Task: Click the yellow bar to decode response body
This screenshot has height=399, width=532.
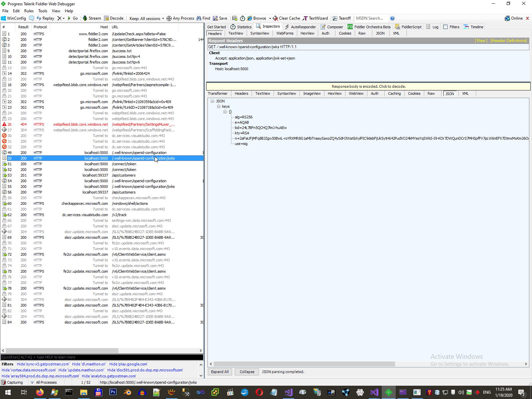Action: tap(368, 86)
